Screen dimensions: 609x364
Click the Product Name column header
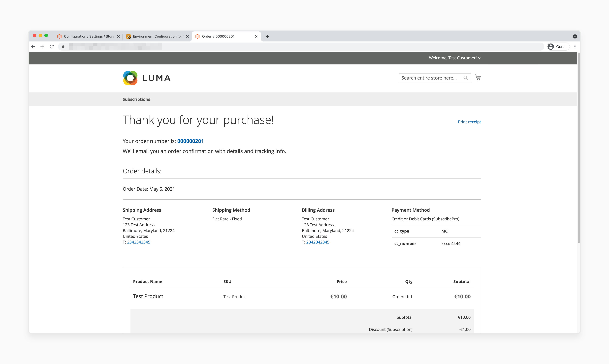coord(147,282)
